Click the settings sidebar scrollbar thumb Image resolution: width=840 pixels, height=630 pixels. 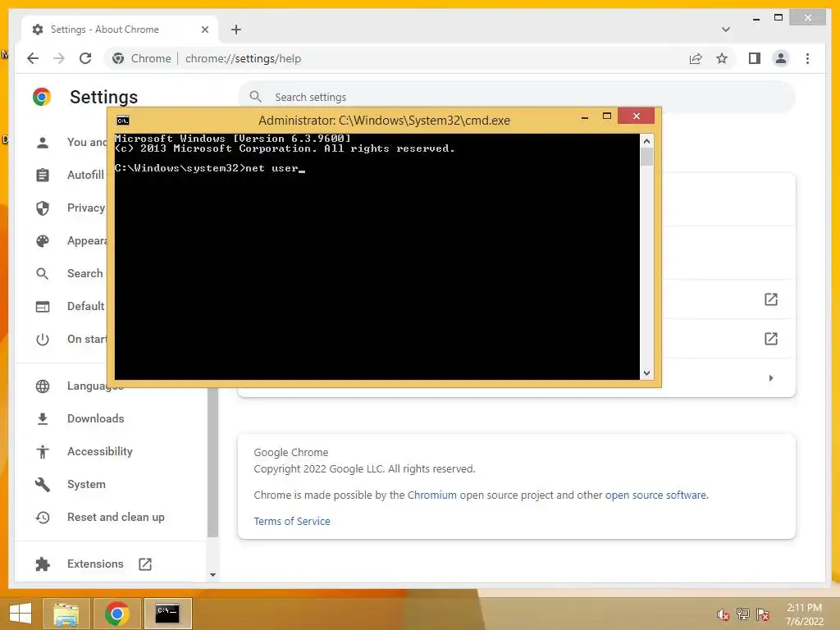pos(212,462)
